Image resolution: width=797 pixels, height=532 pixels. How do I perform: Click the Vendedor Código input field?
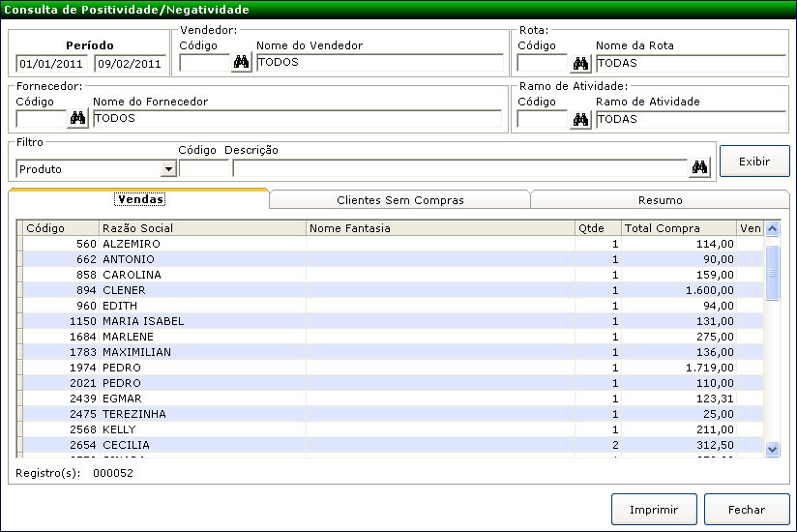click(x=204, y=63)
